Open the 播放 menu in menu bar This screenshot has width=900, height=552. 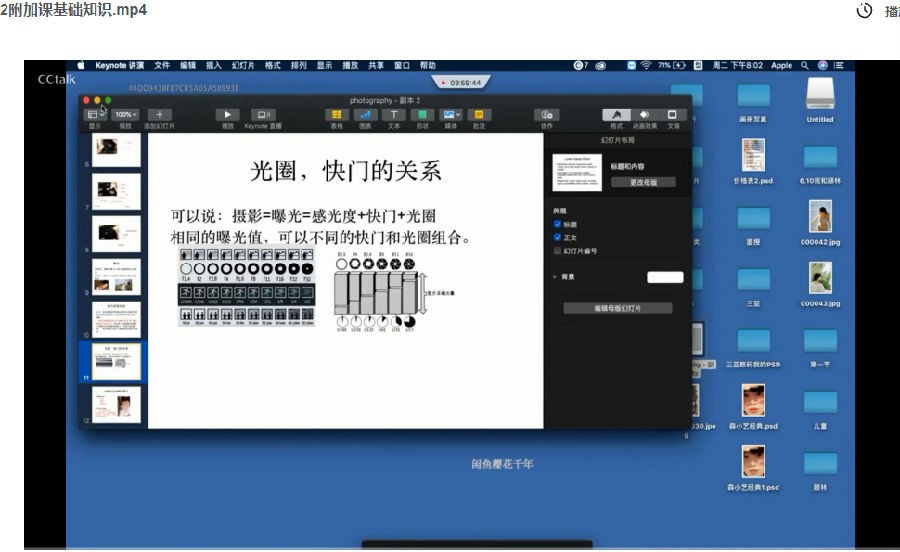pos(350,65)
